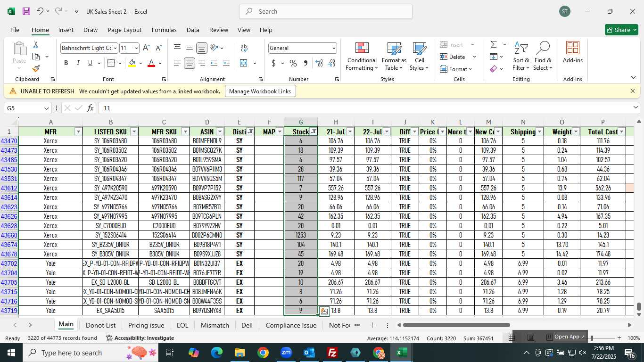Open the Stock column filter dropdown
Screen dimensions: 644x362
coord(314,132)
